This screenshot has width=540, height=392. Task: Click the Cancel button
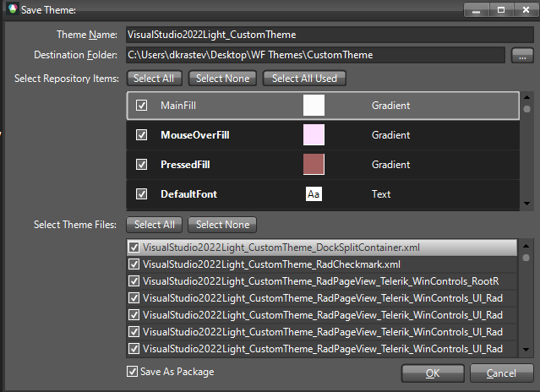[x=501, y=373]
